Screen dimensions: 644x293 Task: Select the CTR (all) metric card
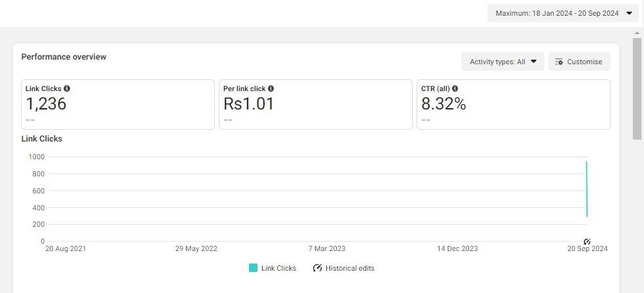click(x=514, y=104)
